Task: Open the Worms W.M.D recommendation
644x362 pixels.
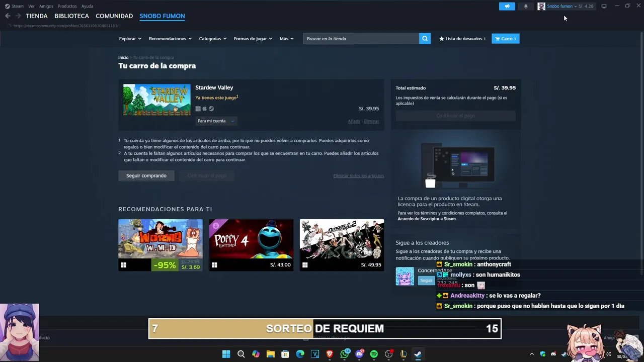Action: point(160,245)
